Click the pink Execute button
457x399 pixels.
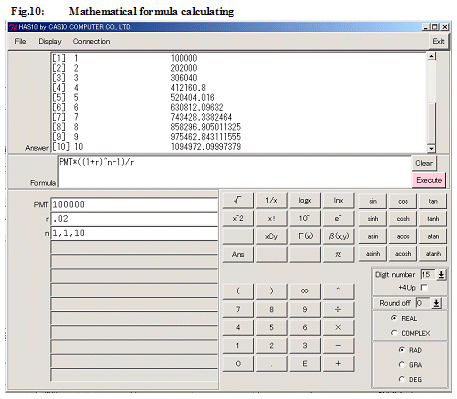click(429, 180)
